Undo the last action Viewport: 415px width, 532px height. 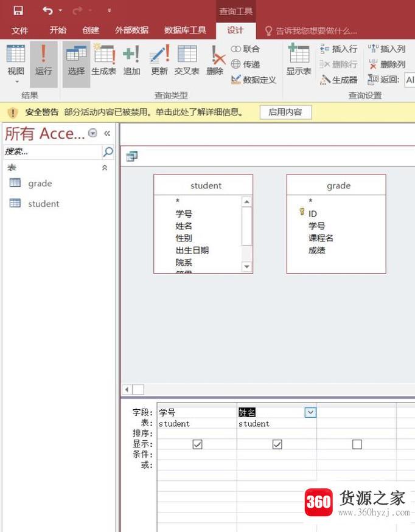coord(48,10)
